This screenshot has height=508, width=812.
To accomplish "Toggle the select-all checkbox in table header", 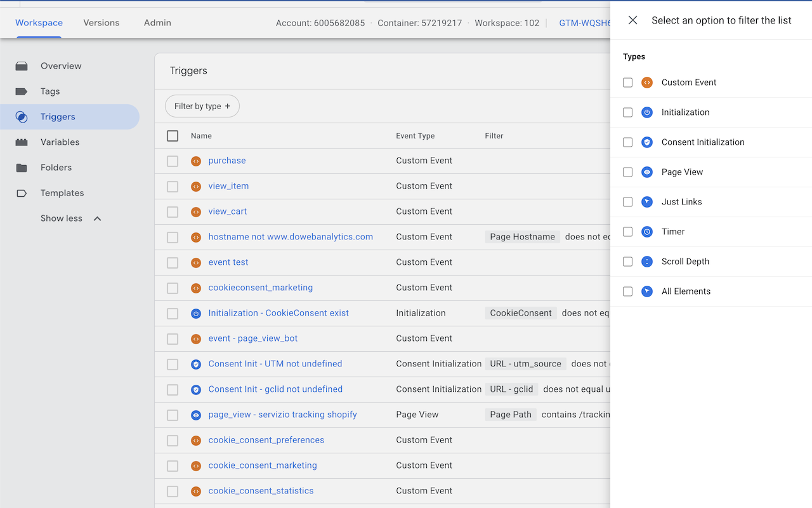I will (173, 136).
